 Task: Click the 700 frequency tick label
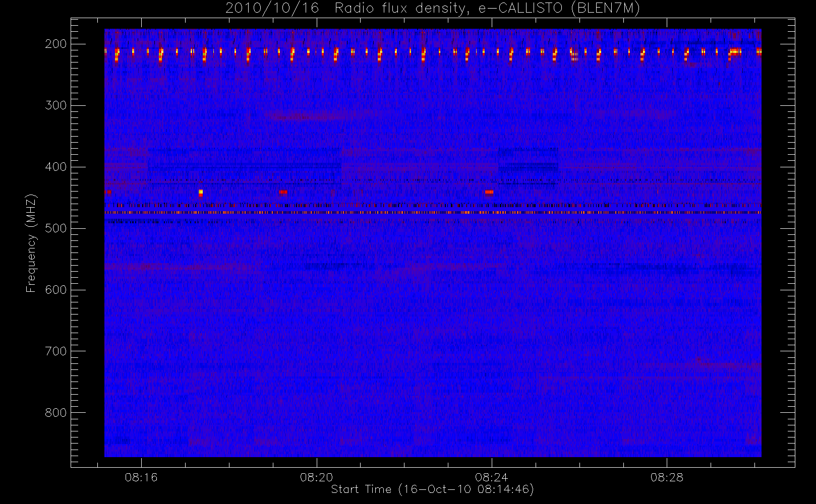click(x=56, y=351)
